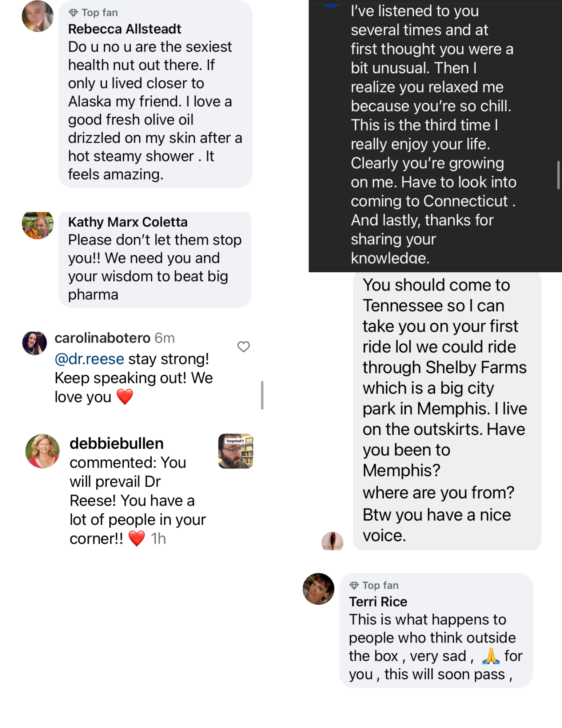The width and height of the screenshot is (562, 728).
Task: Click the scrollbar in the dark message panel
Action: click(x=558, y=175)
